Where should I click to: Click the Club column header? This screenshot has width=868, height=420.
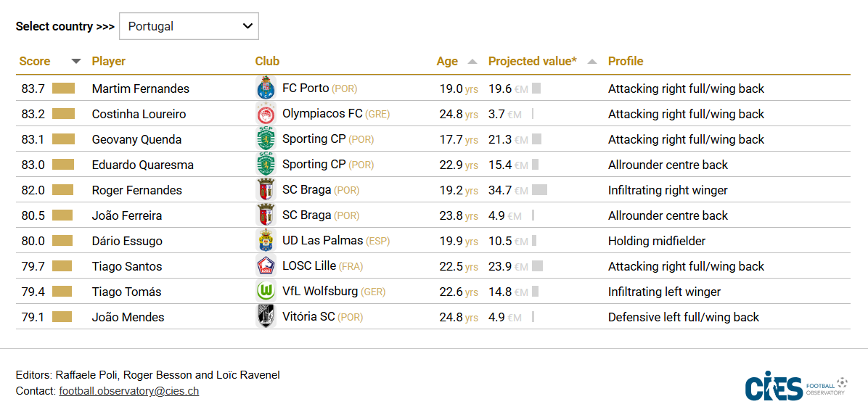pyautogui.click(x=267, y=62)
